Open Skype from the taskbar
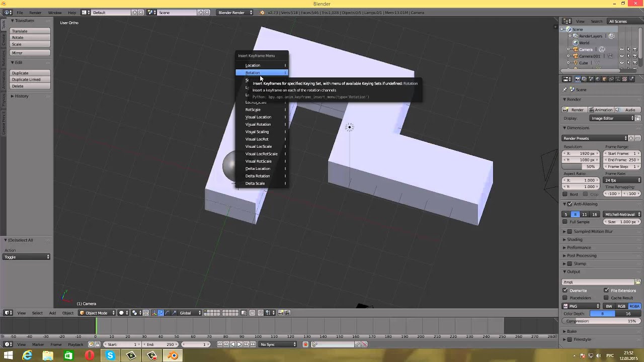The height and width of the screenshot is (362, 644). click(110, 356)
